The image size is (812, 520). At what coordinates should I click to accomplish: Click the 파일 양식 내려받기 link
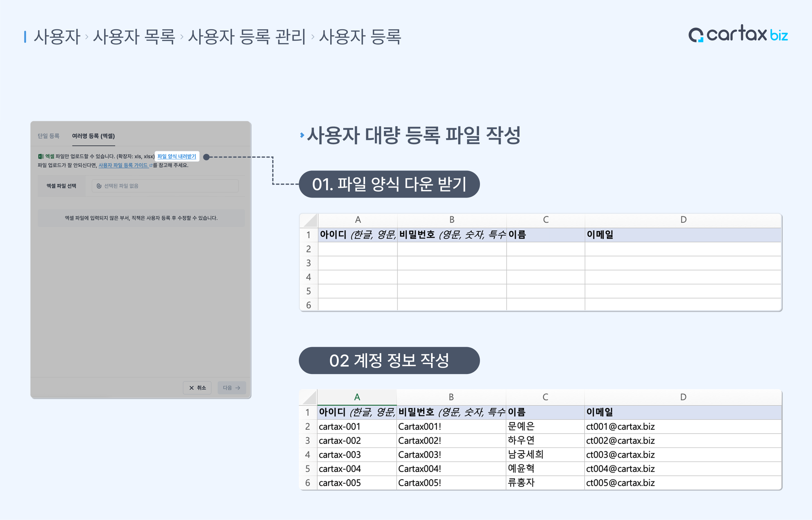[x=177, y=156]
